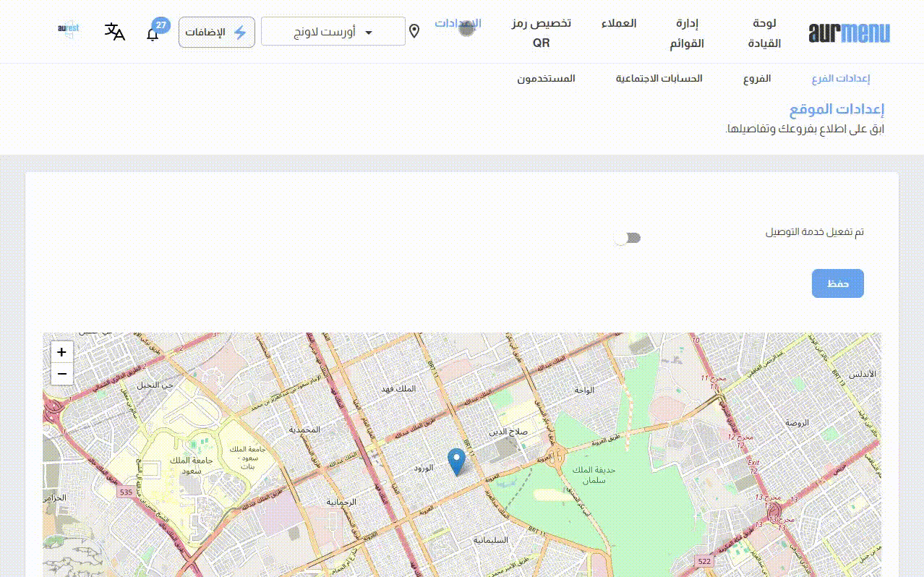Switch to the الحسابات الاجتماعية tab
Image resolution: width=924 pixels, height=577 pixels.
[x=659, y=79]
